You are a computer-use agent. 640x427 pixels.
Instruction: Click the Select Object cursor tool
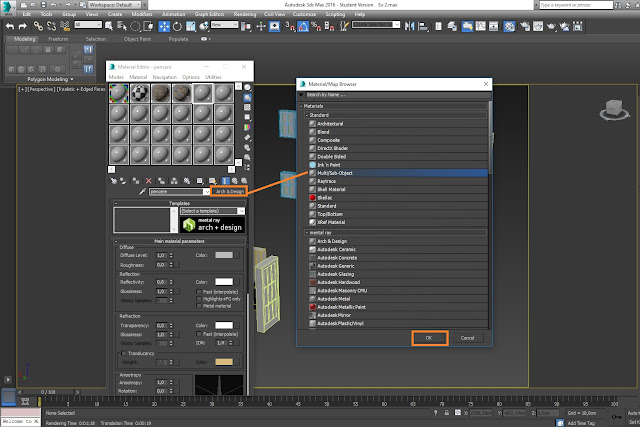pyautogui.click(x=109, y=27)
